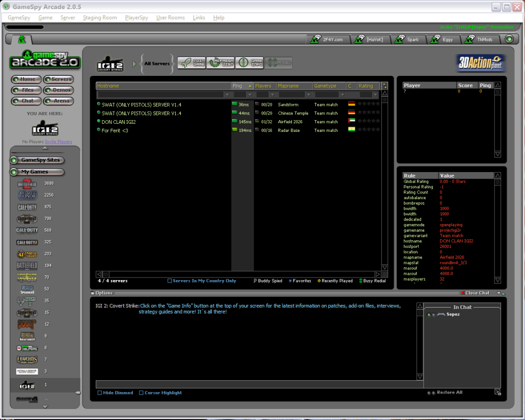
Task: Open the Gametype filter dropdown
Action: [x=342, y=95]
